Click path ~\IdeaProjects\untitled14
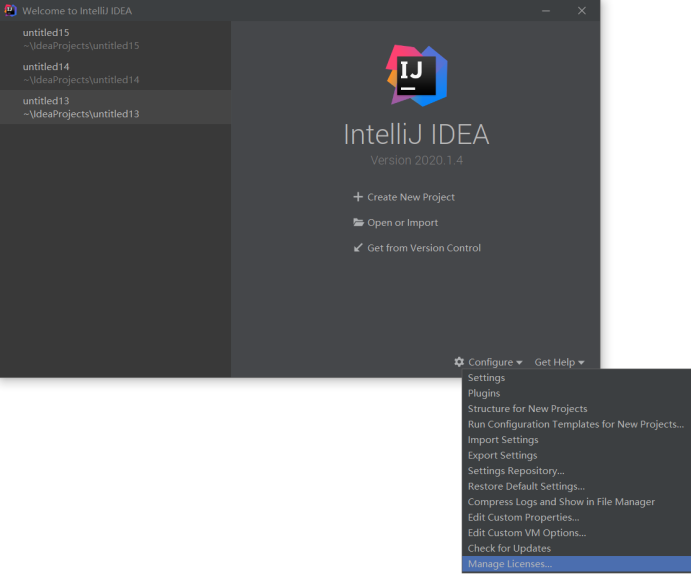The image size is (692, 574). click(81, 80)
